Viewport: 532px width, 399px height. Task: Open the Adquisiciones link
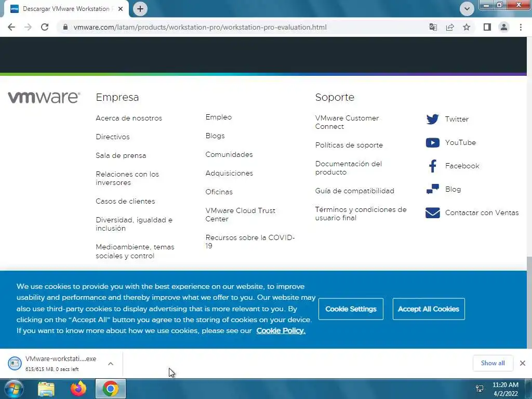coord(229,173)
